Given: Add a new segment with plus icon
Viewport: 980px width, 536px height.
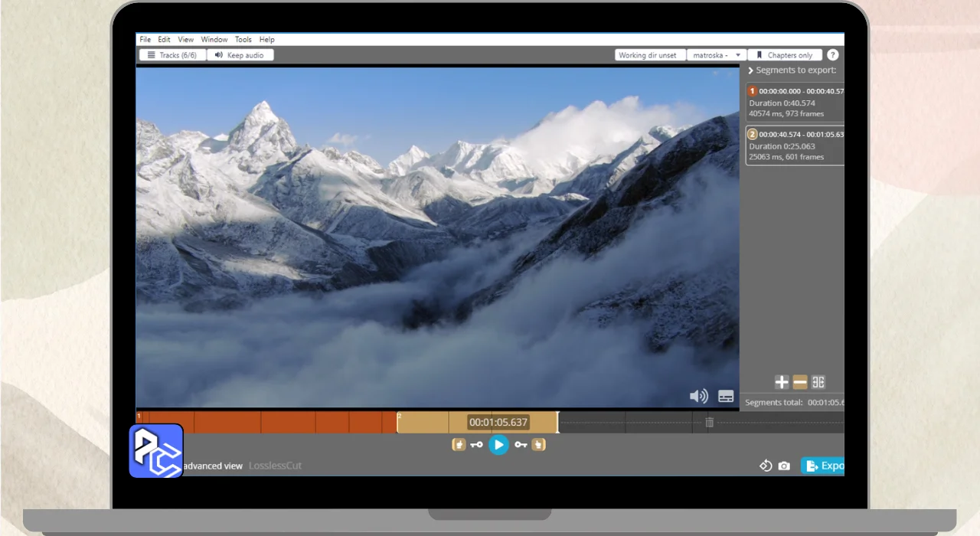Looking at the screenshot, I should pyautogui.click(x=782, y=382).
